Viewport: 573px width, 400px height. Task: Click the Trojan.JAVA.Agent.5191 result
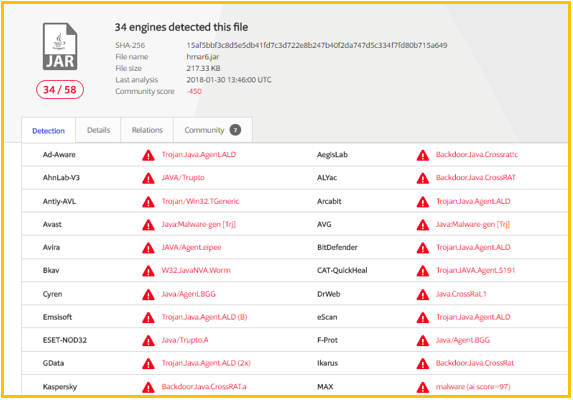pyautogui.click(x=475, y=270)
